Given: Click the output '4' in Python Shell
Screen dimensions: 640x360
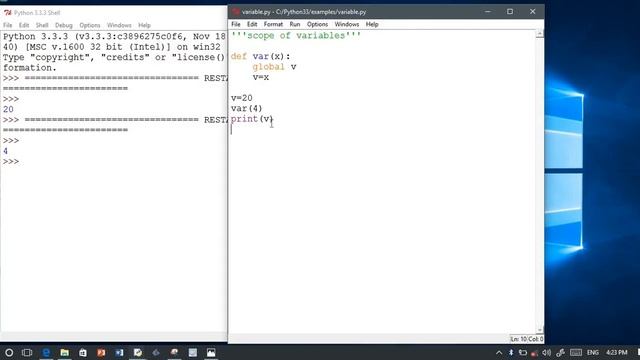Looking at the screenshot, I should (x=5, y=151).
